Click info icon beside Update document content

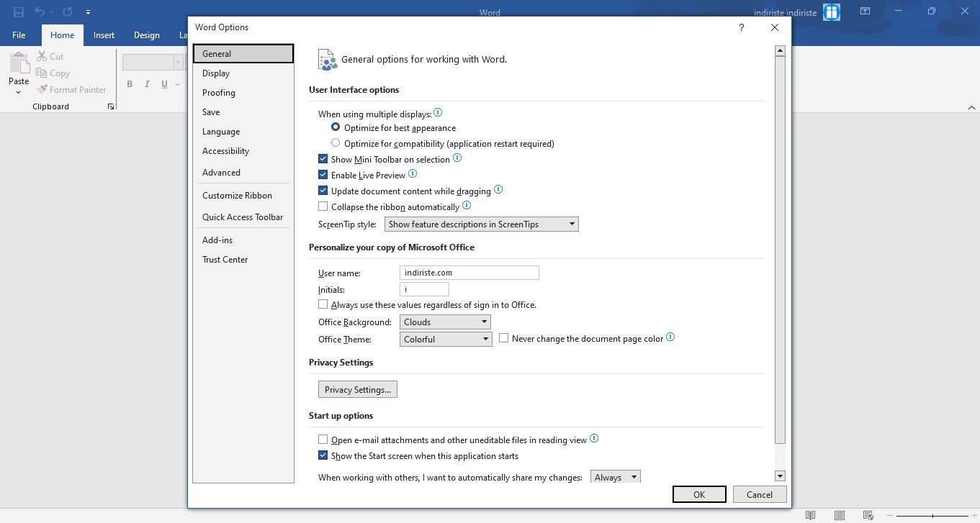click(498, 190)
